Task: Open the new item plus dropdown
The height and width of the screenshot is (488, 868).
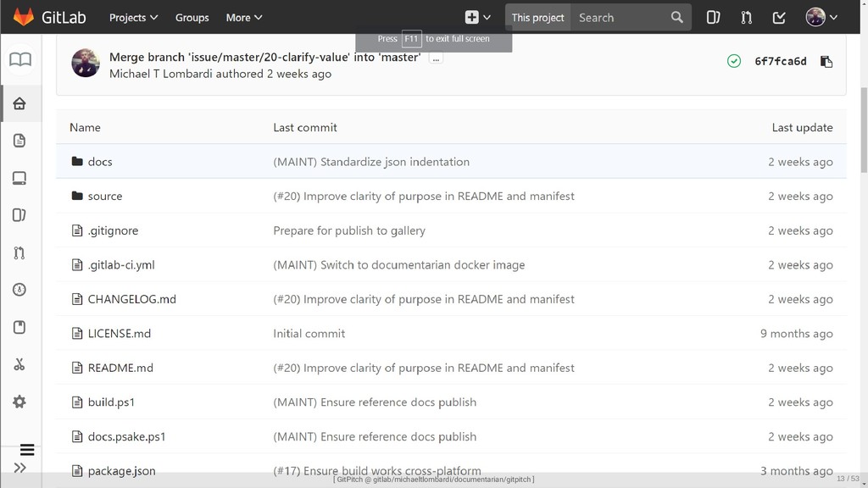Action: pyautogui.click(x=478, y=17)
